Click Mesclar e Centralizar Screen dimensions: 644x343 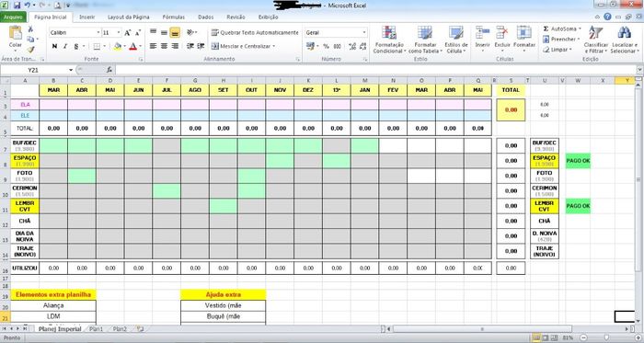243,46
